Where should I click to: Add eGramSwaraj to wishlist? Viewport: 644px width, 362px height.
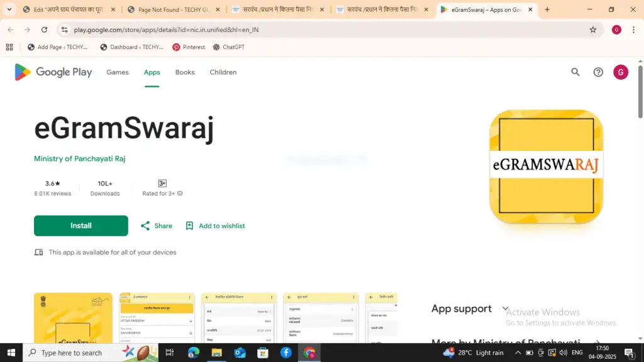click(x=215, y=226)
